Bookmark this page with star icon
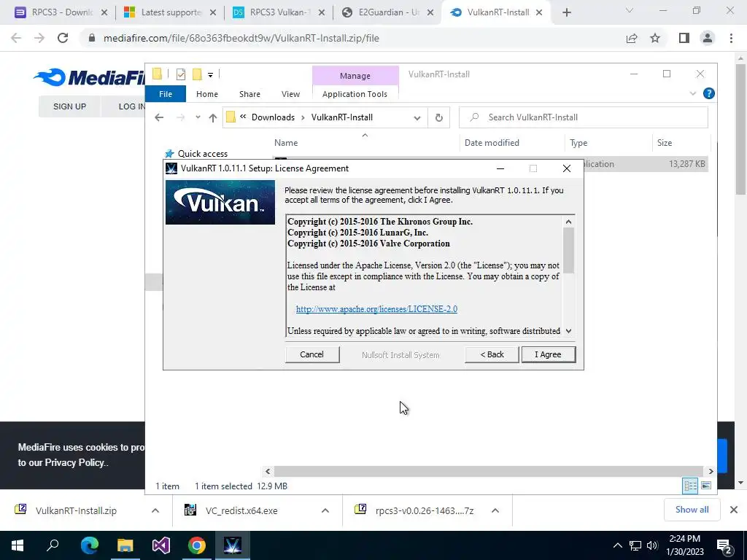747x560 pixels. coord(655,38)
